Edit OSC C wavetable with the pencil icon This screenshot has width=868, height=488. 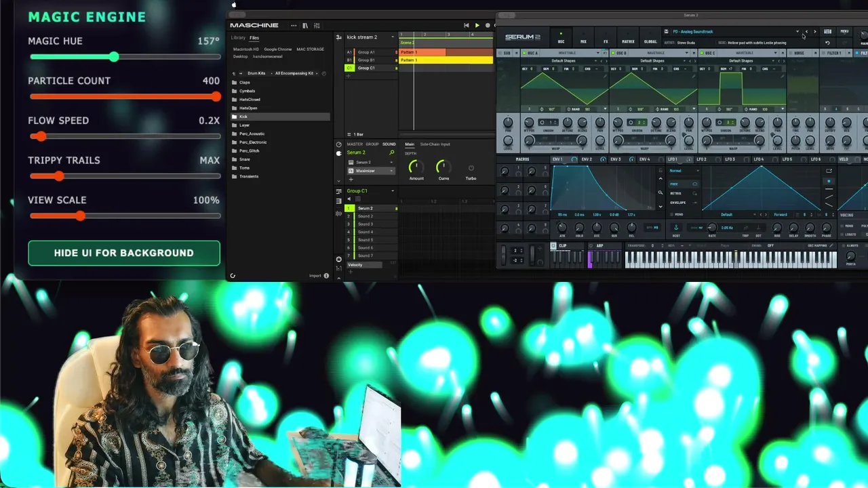coord(783,77)
